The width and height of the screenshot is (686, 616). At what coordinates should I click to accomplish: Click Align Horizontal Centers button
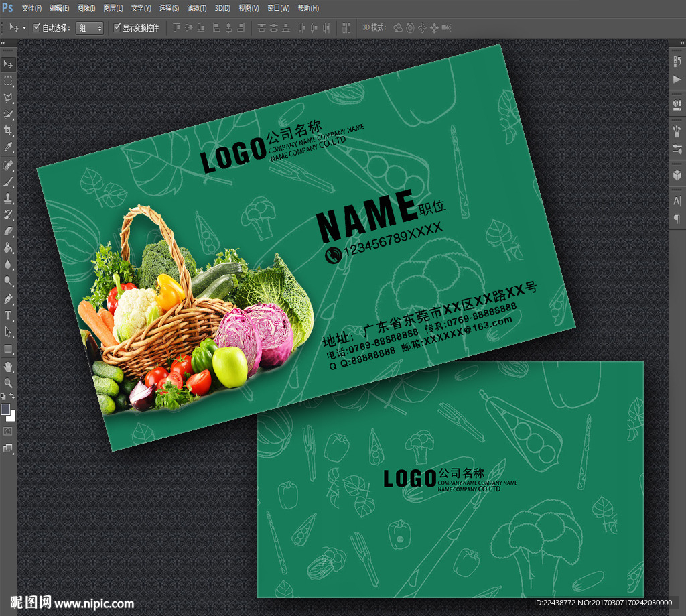coord(228,28)
